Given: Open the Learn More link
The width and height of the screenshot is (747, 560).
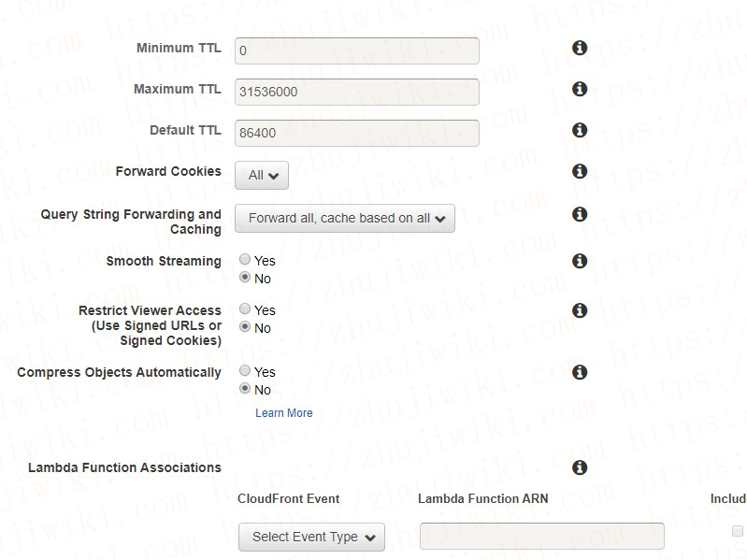Looking at the screenshot, I should 283,413.
